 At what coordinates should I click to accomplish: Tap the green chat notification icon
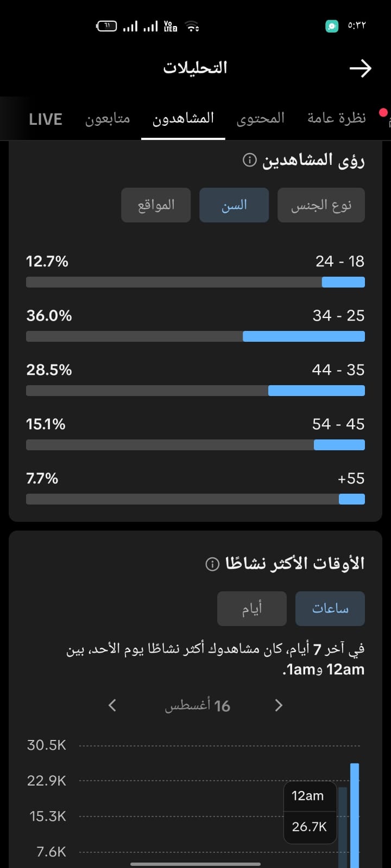(x=332, y=25)
